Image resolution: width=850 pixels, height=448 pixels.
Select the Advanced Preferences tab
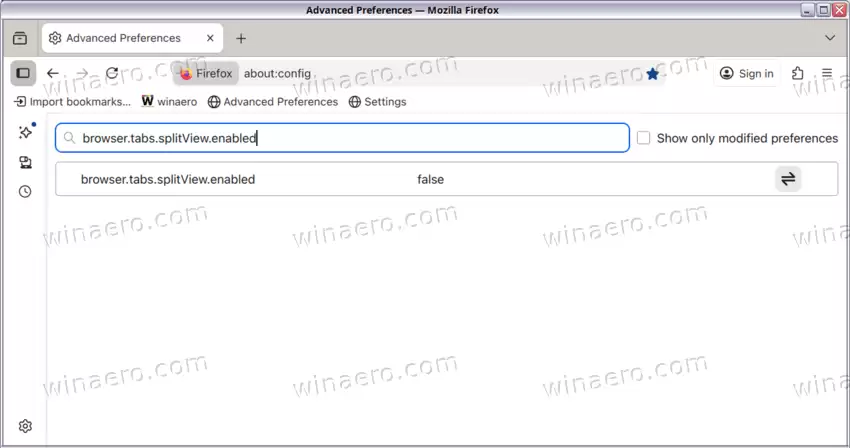[x=122, y=38]
